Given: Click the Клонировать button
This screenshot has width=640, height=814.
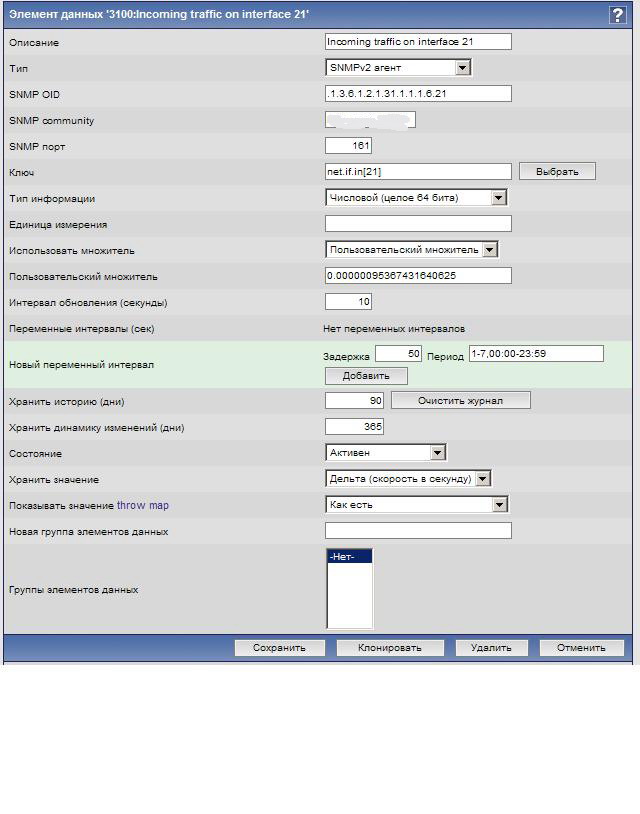Looking at the screenshot, I should coord(390,648).
